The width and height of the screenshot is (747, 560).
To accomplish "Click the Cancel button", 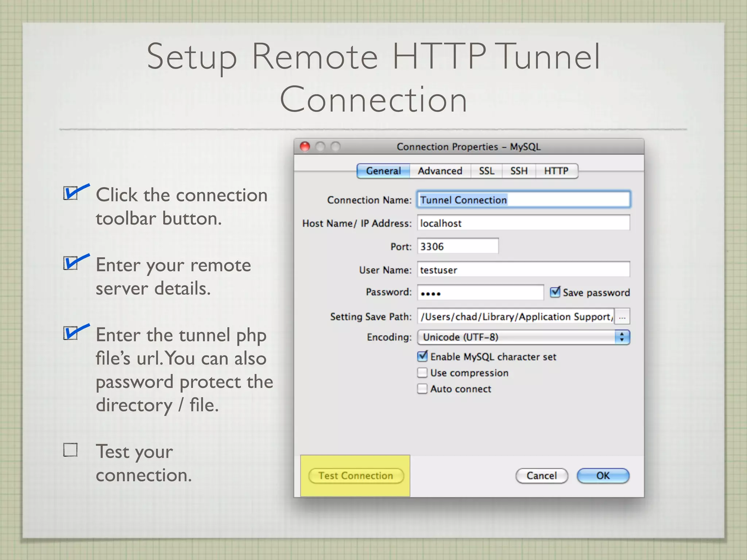I will coord(542,476).
